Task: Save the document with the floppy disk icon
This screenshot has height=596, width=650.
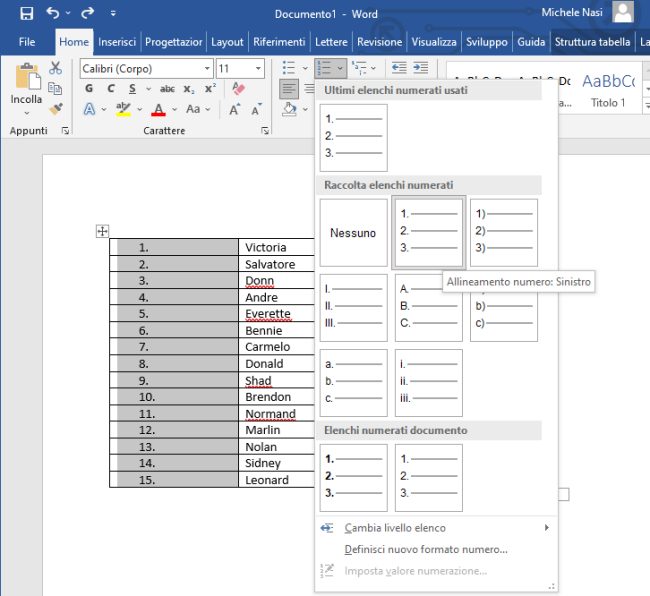Action: (27, 13)
